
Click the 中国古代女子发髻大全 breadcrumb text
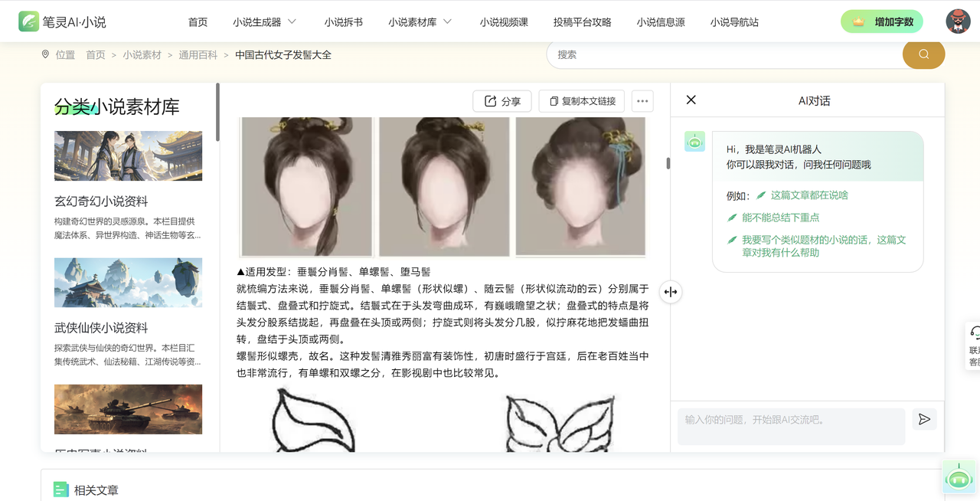283,55
